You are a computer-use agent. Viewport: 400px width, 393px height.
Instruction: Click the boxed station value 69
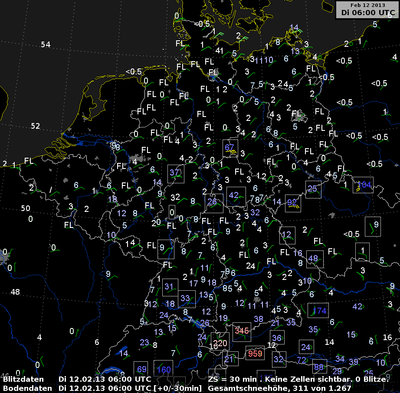click(x=141, y=369)
